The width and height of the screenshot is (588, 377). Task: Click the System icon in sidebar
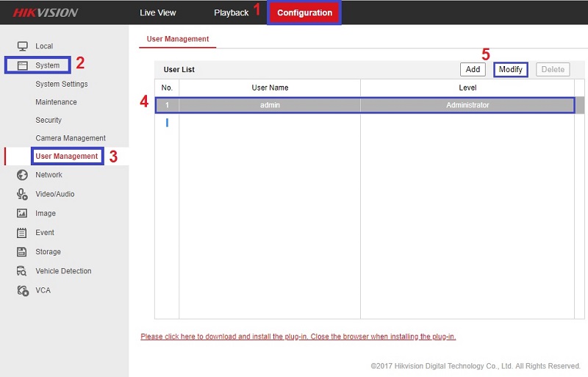tap(22, 65)
